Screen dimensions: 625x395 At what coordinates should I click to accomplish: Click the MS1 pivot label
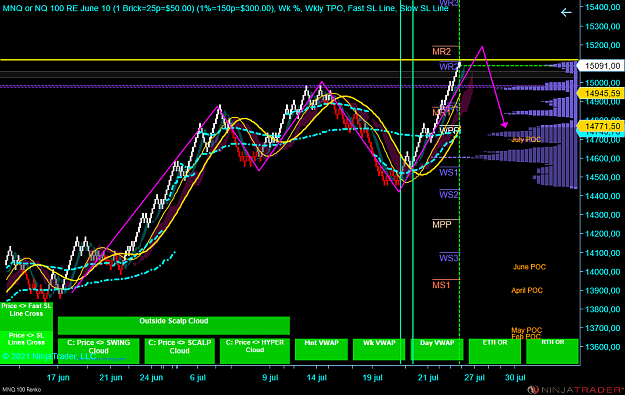pos(441,285)
